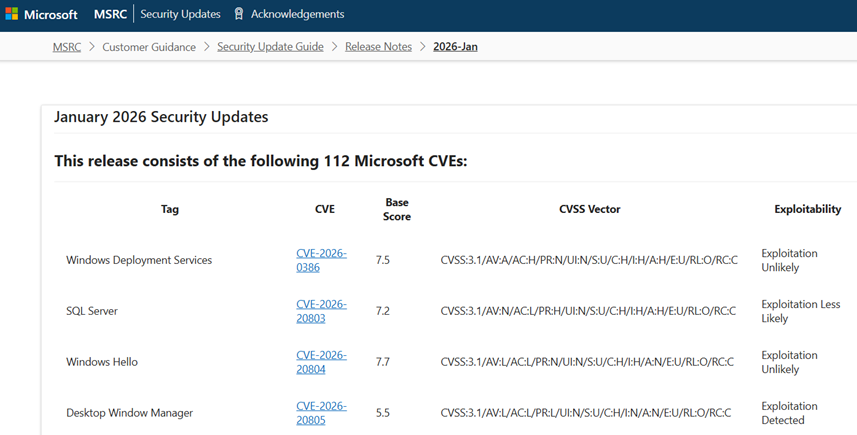Select Customer Guidance in the breadcrumb
The width and height of the screenshot is (857, 435).
pos(149,47)
